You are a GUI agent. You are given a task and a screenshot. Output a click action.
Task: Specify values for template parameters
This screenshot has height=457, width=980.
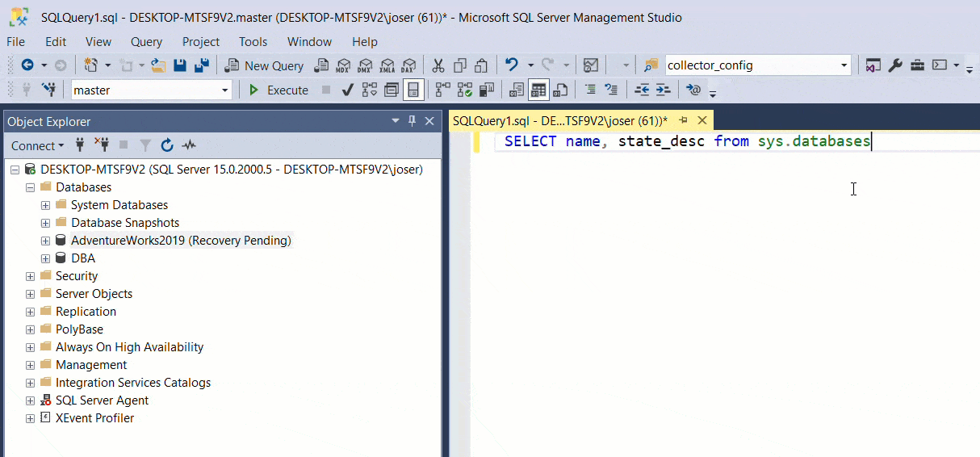pos(693,90)
